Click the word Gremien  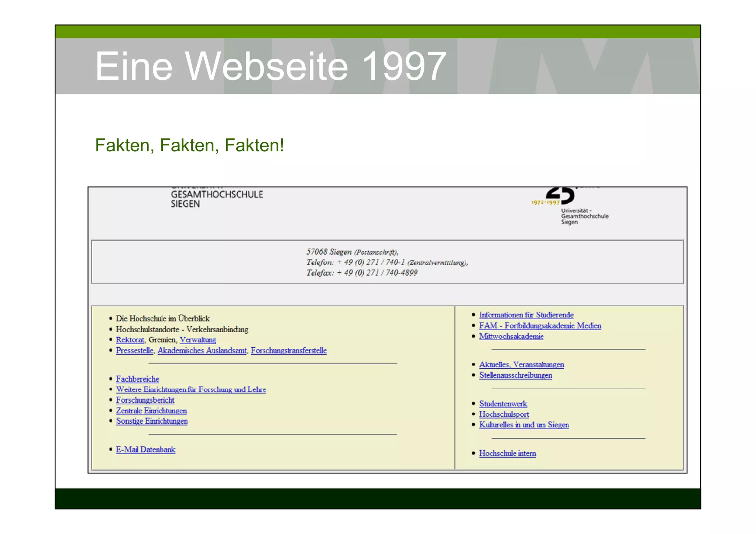pyautogui.click(x=162, y=340)
